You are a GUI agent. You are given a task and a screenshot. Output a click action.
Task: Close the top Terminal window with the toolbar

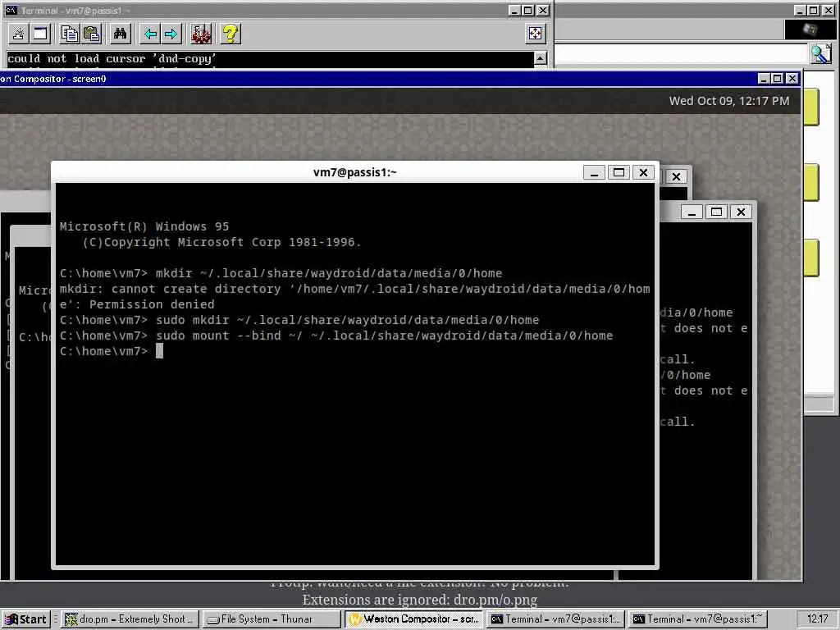click(x=543, y=10)
